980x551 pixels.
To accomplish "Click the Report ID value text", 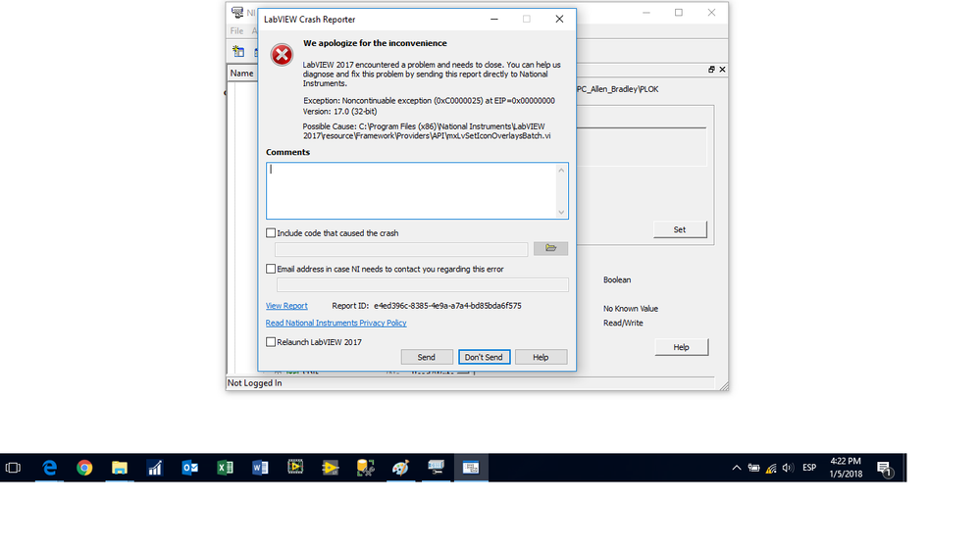I will click(447, 306).
